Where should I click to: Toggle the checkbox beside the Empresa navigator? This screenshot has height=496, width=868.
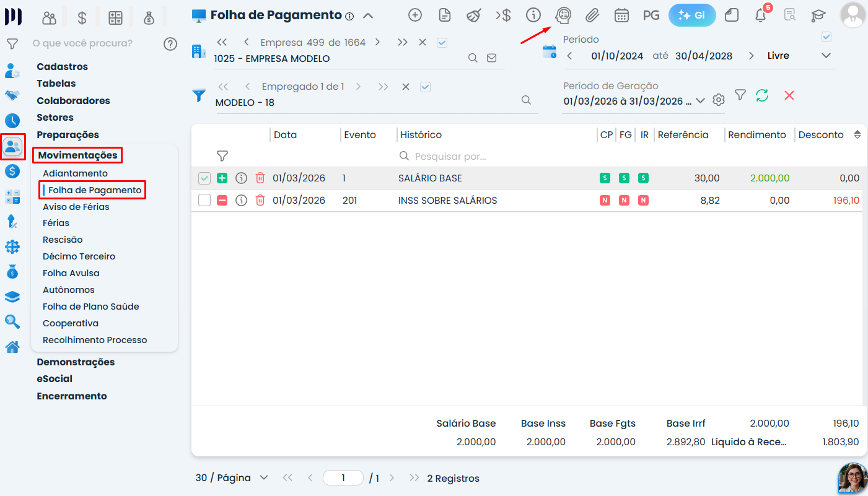click(x=442, y=43)
